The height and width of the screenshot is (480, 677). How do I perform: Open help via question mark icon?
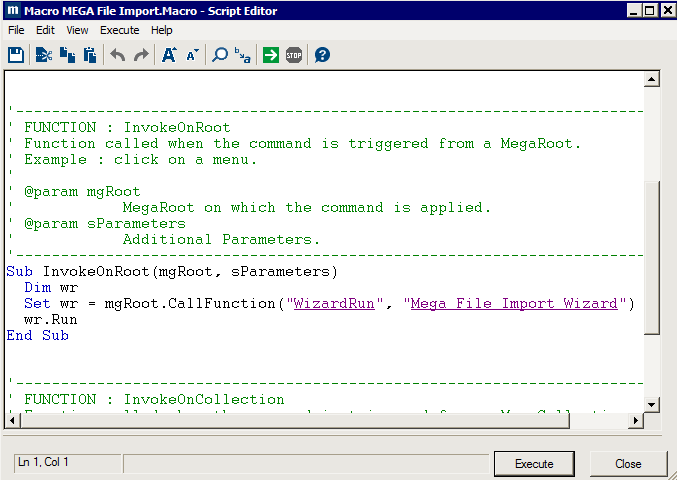point(322,55)
